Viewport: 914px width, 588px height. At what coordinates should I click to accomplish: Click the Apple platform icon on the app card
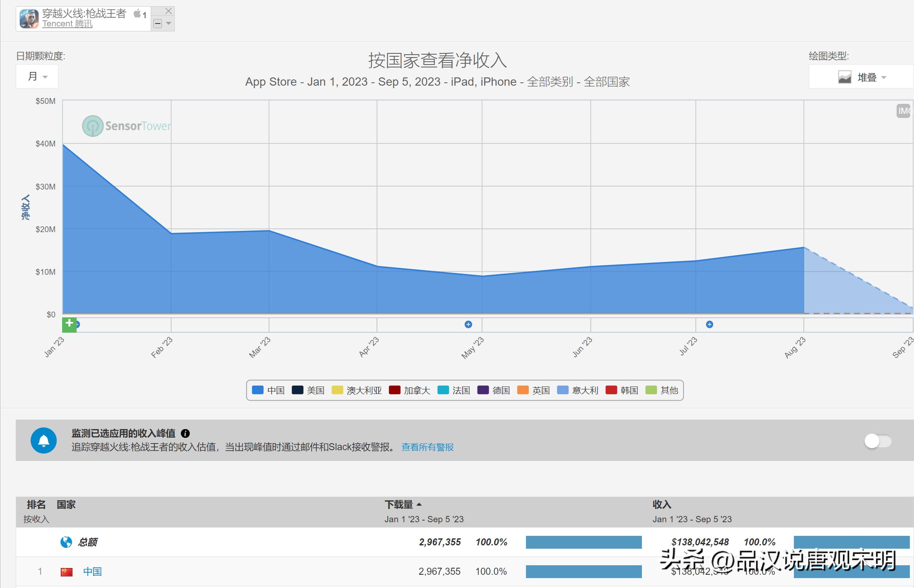(x=137, y=14)
